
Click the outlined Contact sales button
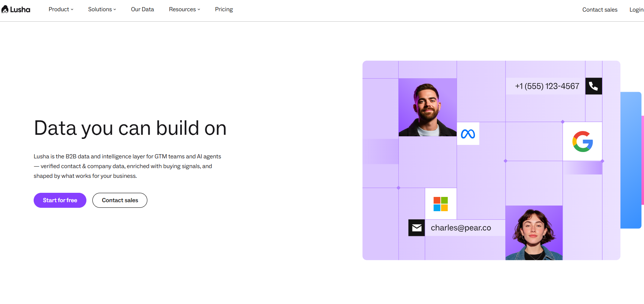click(120, 200)
